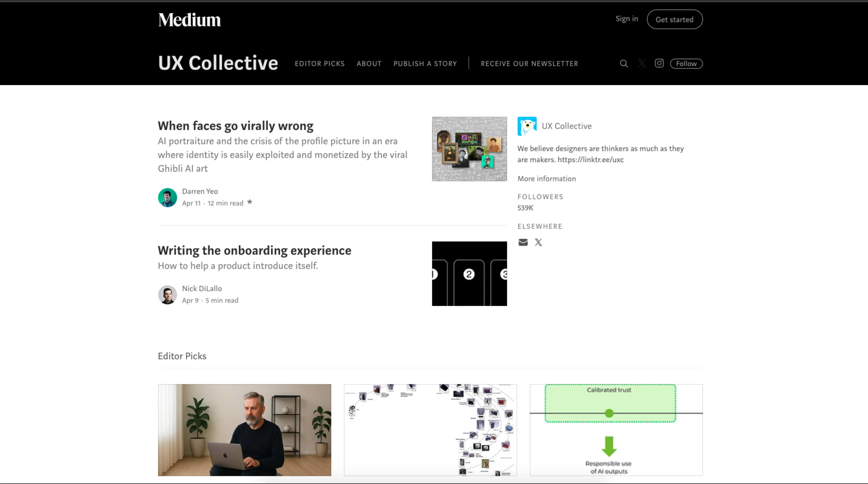Click the X icon under Elsewhere
868x484 pixels.
coord(538,242)
